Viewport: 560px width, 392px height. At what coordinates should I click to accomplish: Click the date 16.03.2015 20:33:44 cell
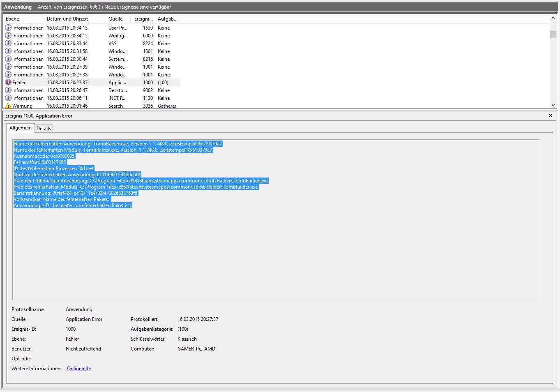(x=67, y=43)
